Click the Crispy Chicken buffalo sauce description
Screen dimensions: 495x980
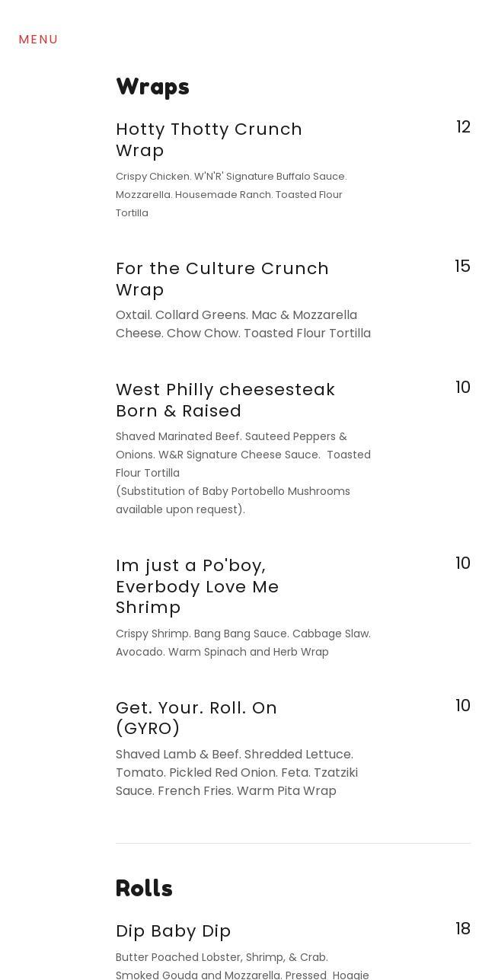coord(231,194)
